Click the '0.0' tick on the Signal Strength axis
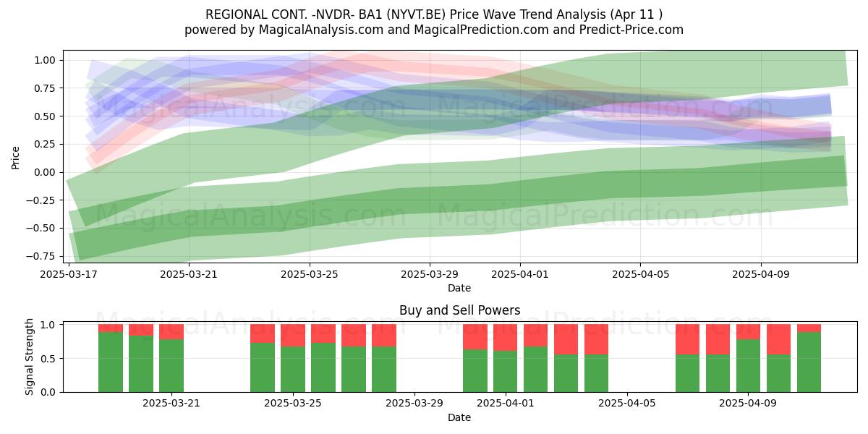Viewport: 868px width, 434px height. coord(49,392)
